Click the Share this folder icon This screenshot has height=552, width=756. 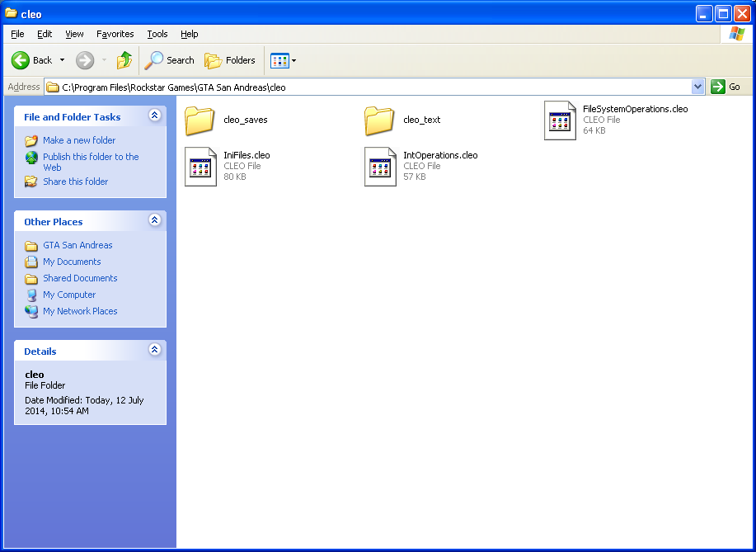(31, 182)
